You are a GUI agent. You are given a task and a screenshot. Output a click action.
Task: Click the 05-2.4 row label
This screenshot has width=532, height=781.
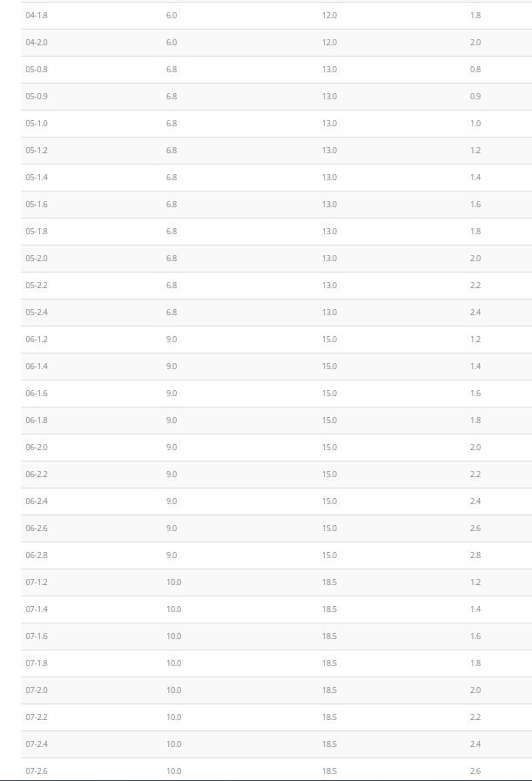37,313
